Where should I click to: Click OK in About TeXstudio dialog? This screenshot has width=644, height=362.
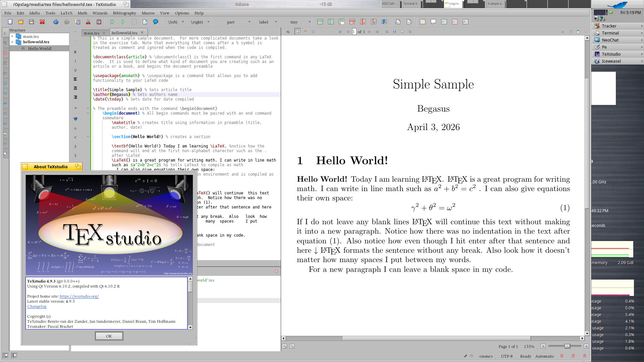[109, 336]
